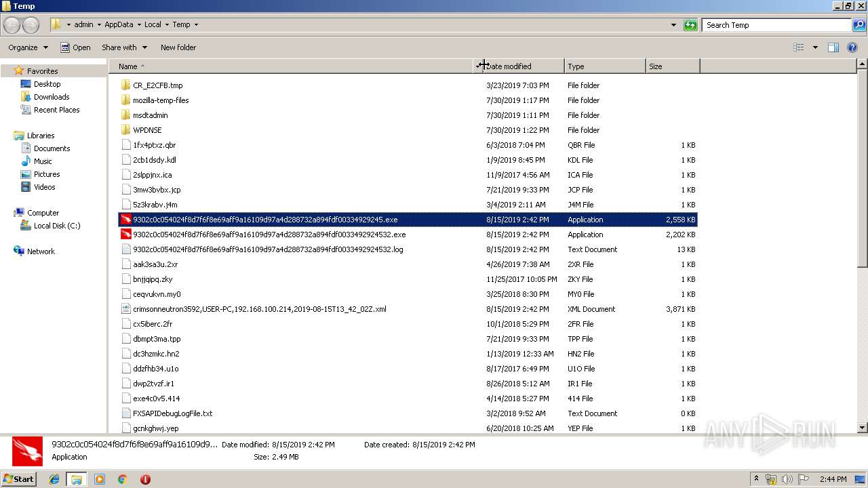Go back with the Back arrow button
The image size is (868, 488).
12,25
